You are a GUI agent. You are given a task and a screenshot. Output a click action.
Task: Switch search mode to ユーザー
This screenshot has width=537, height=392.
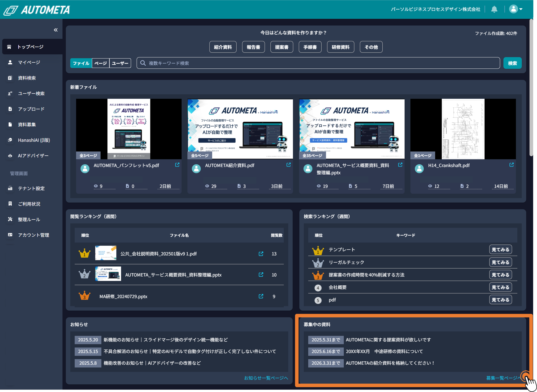click(120, 63)
